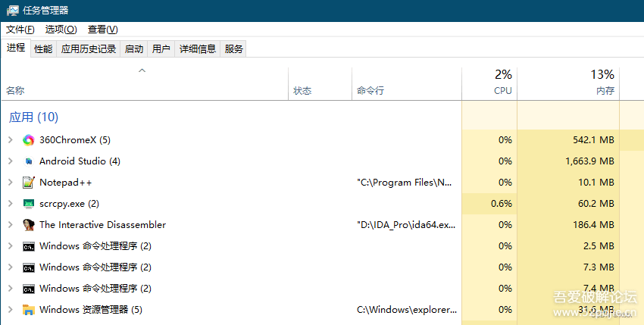Click cmd icon of 7.3 MB 命令处理程序 row

tap(28, 268)
